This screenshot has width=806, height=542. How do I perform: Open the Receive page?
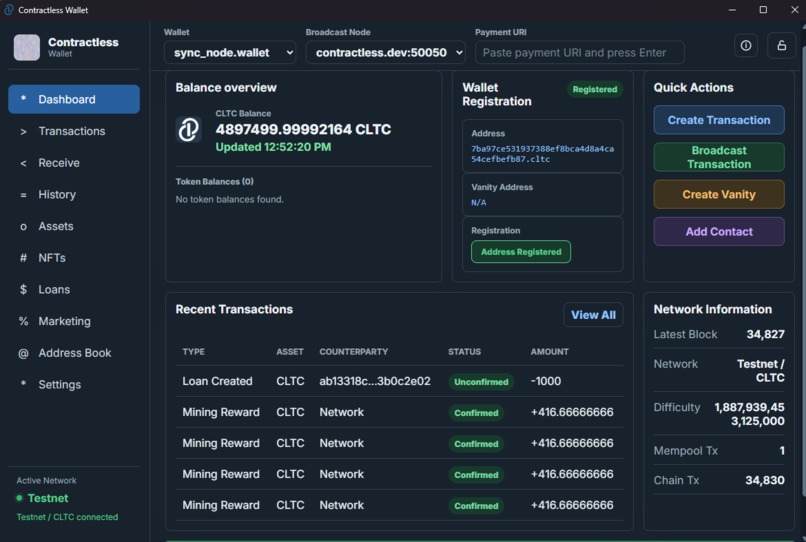[x=74, y=163]
